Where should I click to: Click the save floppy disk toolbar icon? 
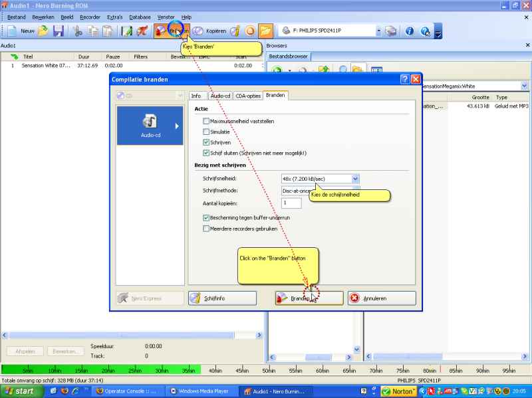click(59, 31)
